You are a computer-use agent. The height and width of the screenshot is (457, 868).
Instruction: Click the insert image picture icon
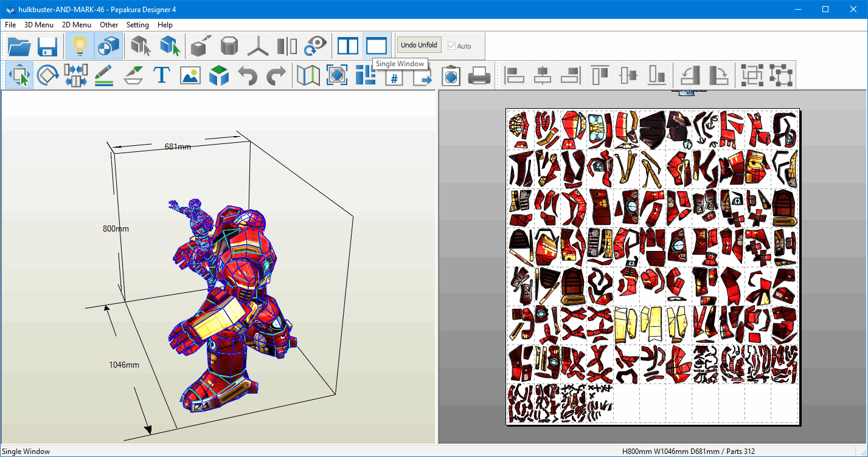click(x=190, y=75)
